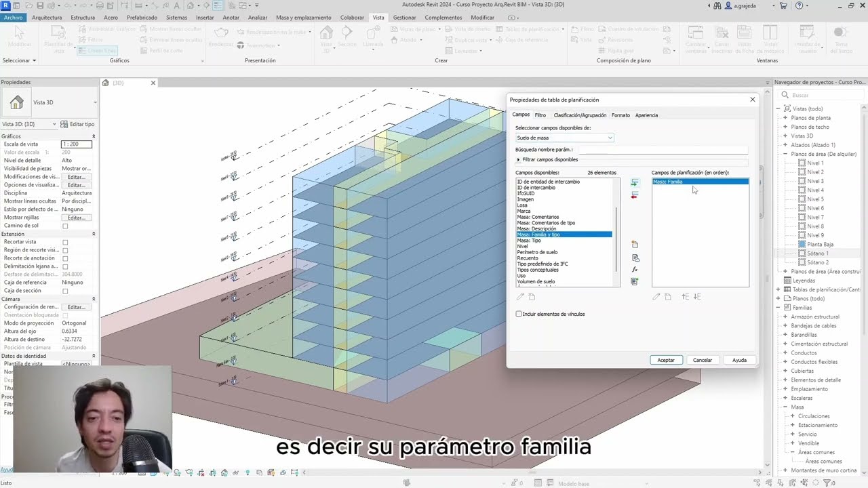Expand the Planos de planta node
Image resolution: width=868 pixels, height=488 pixels.
[785, 118]
